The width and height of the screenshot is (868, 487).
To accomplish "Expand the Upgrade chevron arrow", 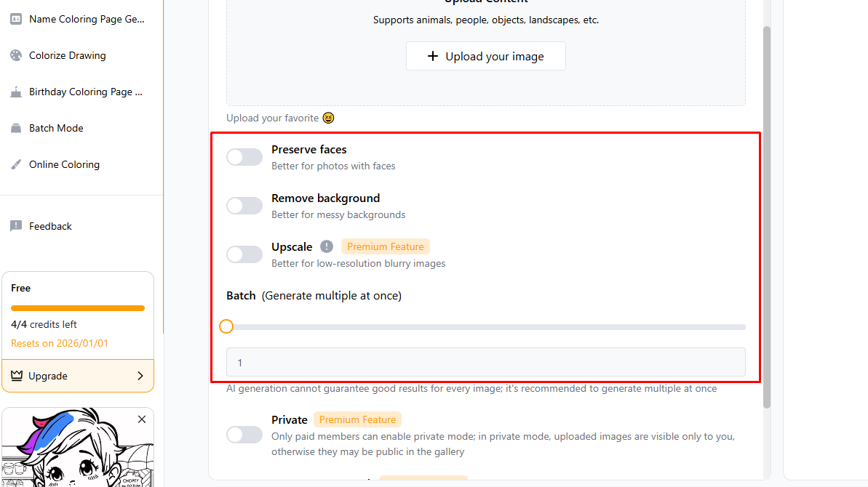I will 140,376.
